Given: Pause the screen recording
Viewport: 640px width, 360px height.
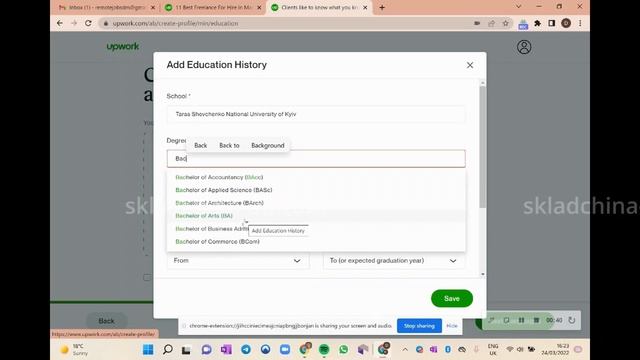Looking at the screenshot, I should [521, 320].
